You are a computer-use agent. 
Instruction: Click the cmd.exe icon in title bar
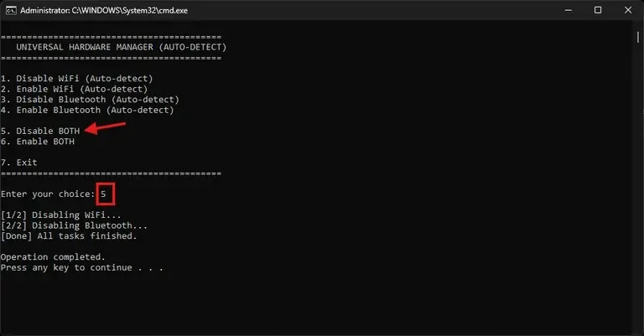pyautogui.click(x=11, y=10)
